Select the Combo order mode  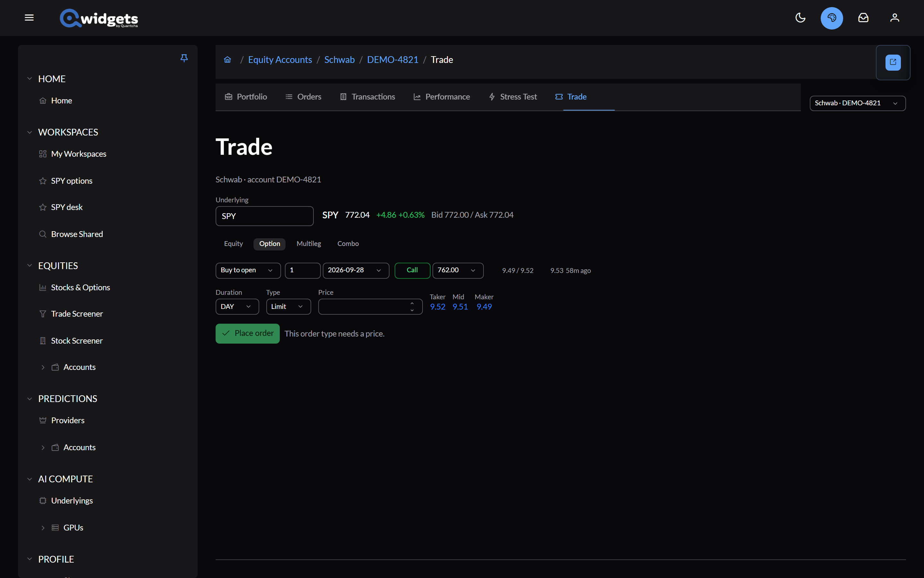348,244
